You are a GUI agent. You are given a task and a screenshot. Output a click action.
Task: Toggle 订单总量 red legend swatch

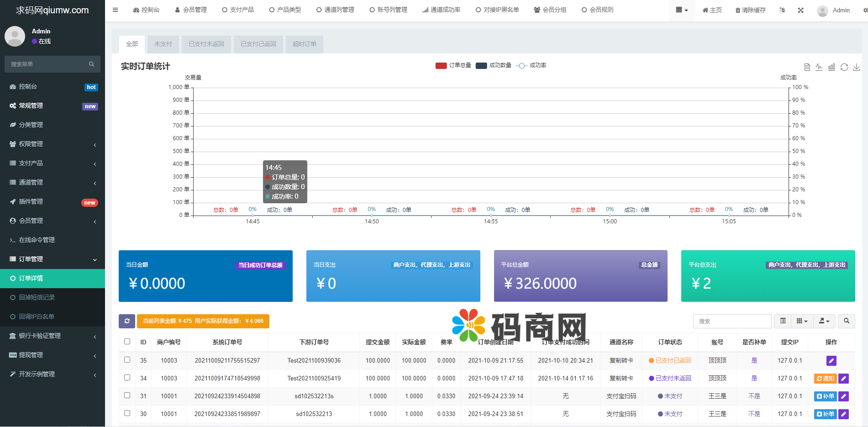coord(441,65)
